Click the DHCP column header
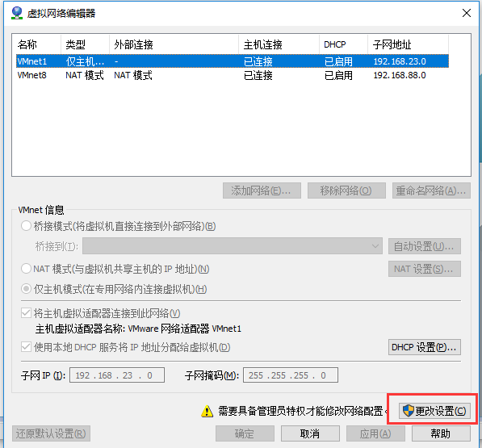 [343, 44]
